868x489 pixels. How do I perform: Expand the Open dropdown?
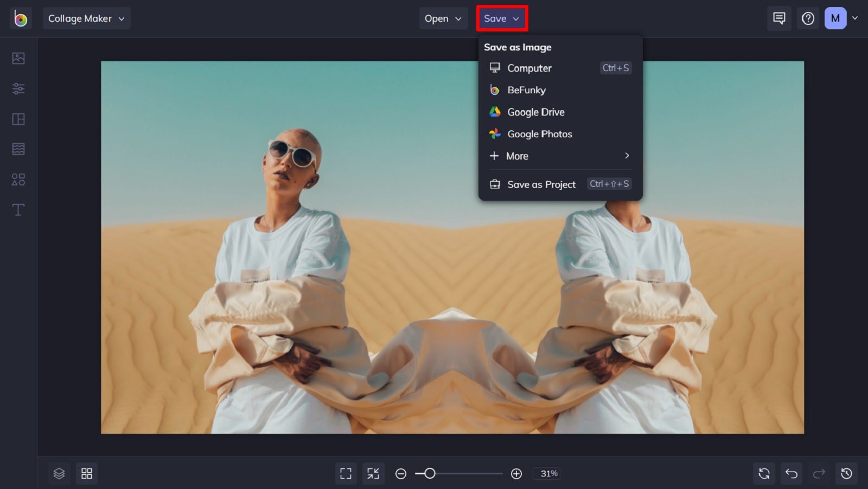(443, 18)
